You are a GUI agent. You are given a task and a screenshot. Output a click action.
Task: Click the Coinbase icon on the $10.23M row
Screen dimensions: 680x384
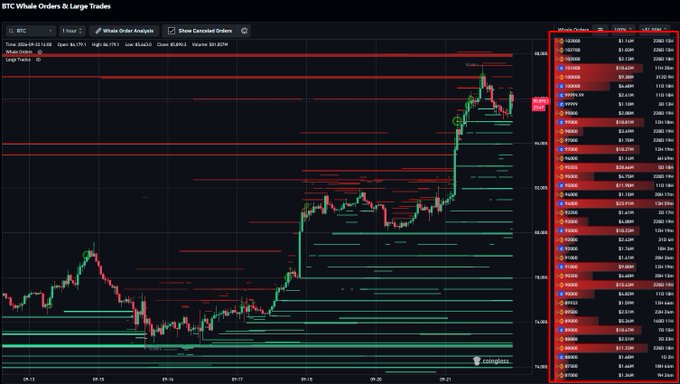tap(561, 231)
